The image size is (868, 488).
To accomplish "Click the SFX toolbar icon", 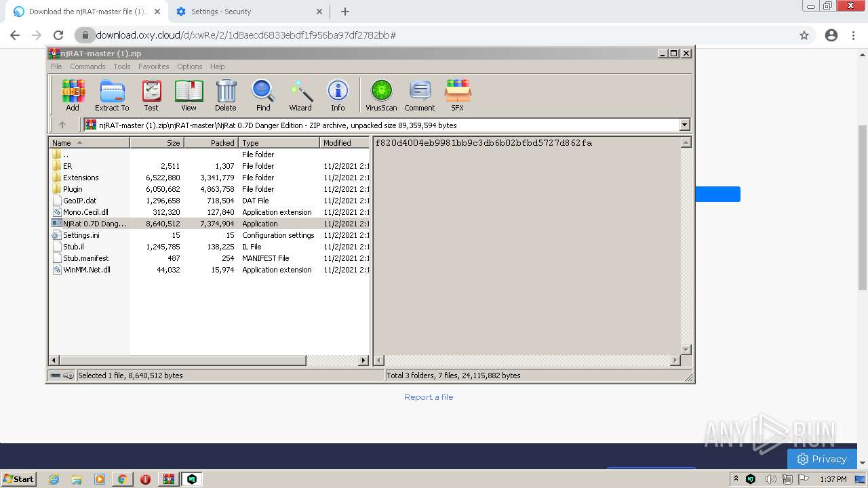I will 458,95.
